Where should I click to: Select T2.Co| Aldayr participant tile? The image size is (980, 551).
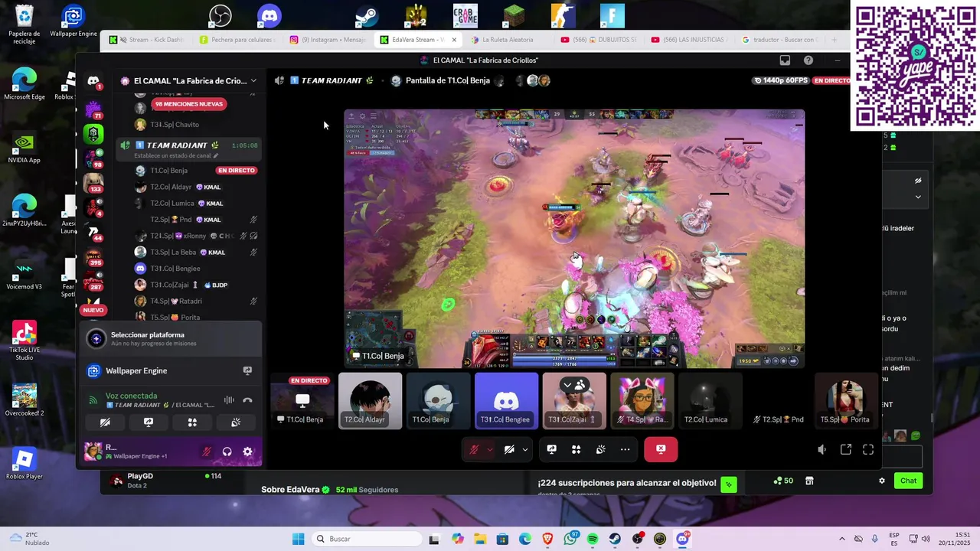tap(370, 401)
